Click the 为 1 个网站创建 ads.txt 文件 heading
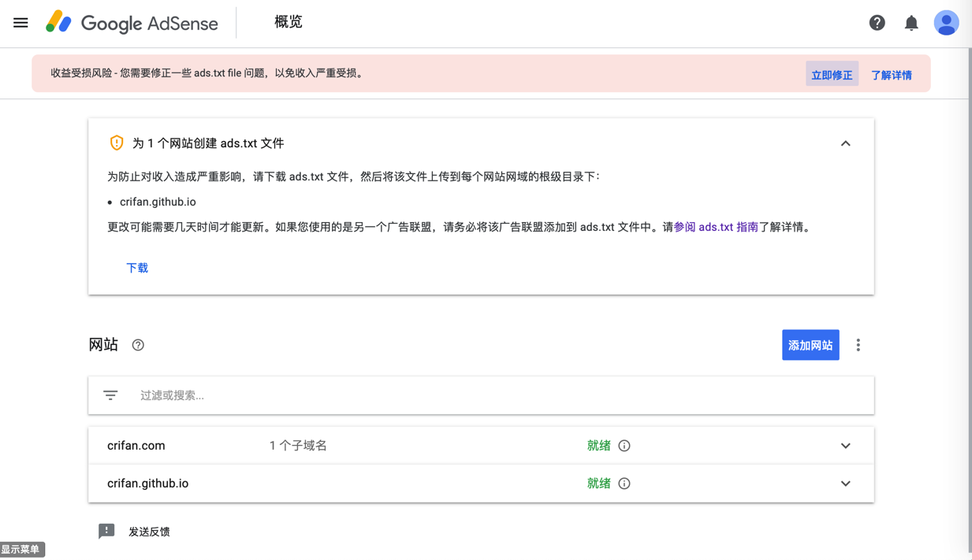Screen dimensions: 972x560 click(208, 143)
